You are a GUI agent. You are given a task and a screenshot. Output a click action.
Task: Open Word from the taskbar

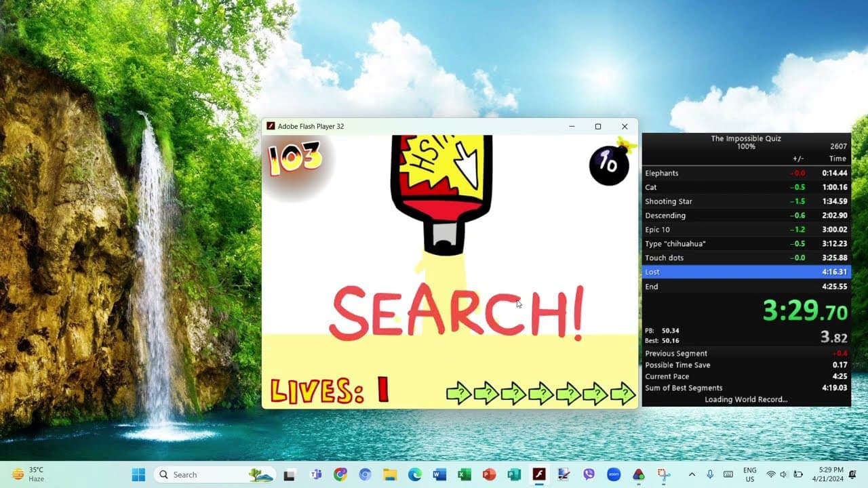(x=439, y=474)
